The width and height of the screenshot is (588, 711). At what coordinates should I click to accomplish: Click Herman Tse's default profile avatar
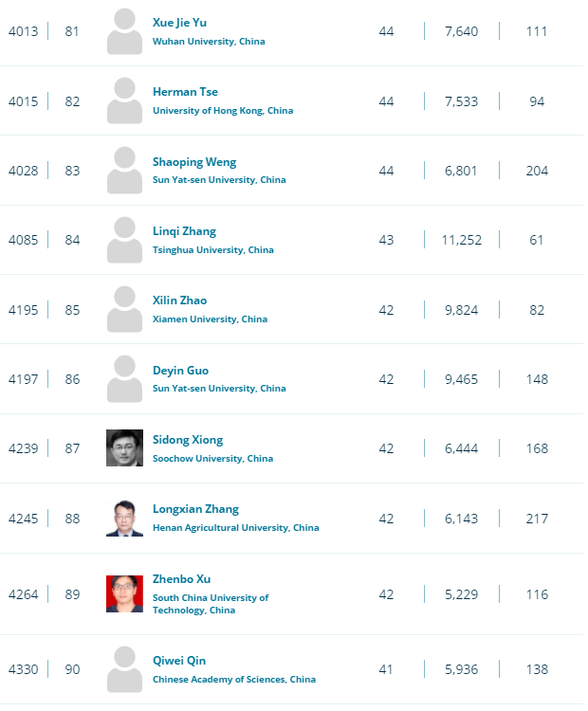click(x=124, y=100)
